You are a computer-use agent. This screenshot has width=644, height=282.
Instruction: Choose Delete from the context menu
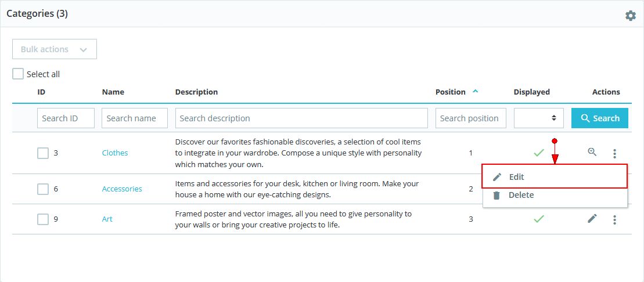click(521, 195)
